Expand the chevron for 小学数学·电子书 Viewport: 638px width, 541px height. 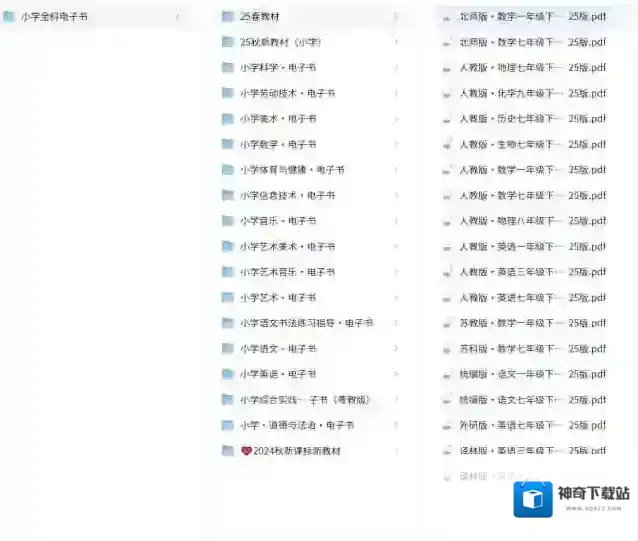pos(395,144)
